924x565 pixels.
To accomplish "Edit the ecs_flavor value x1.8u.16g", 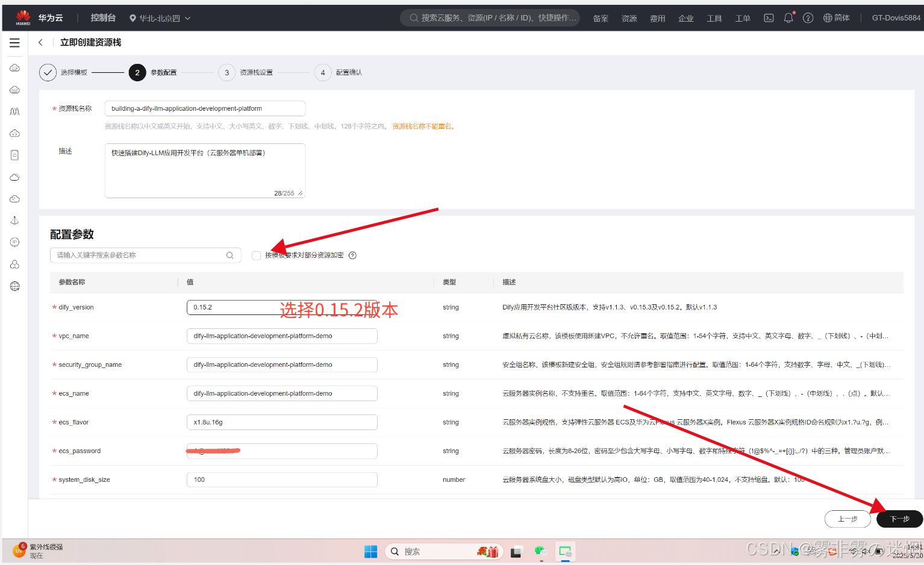I will click(x=282, y=422).
